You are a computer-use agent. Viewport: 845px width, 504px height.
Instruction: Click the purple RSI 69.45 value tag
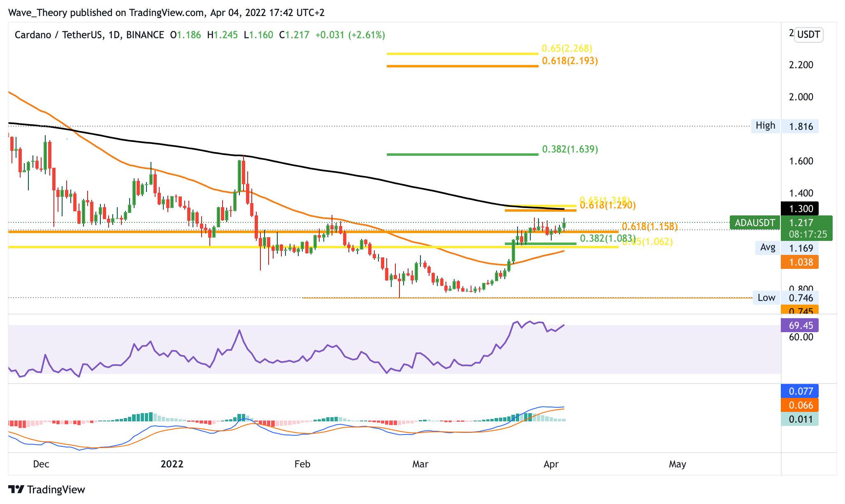pyautogui.click(x=799, y=325)
